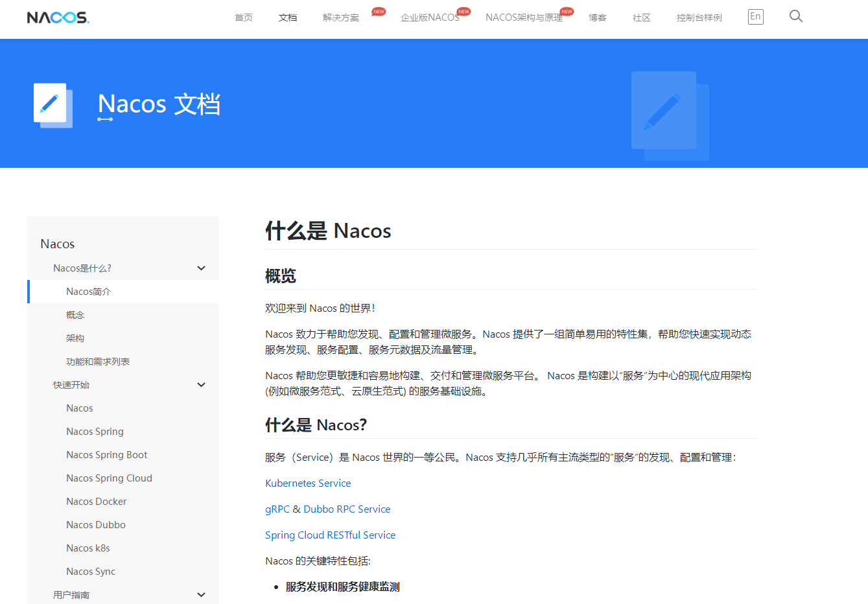This screenshot has height=604, width=868.
Task: Toggle the 用户指南 section chevron
Action: 201,595
